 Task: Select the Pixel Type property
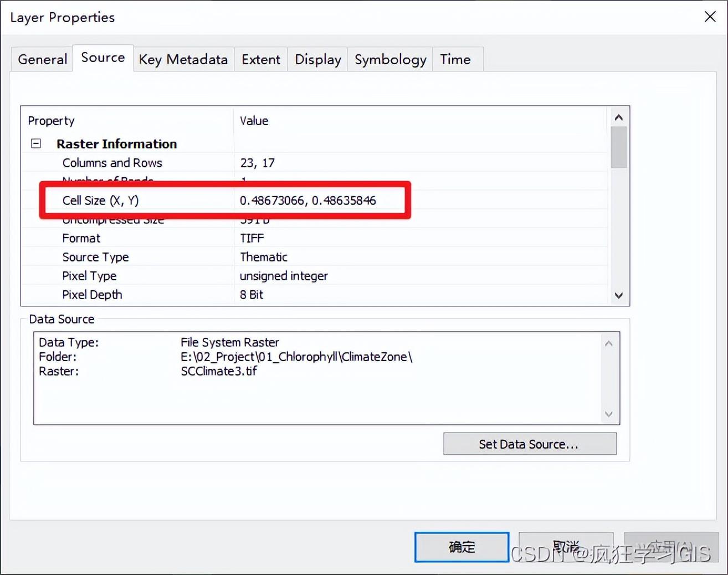click(x=89, y=276)
